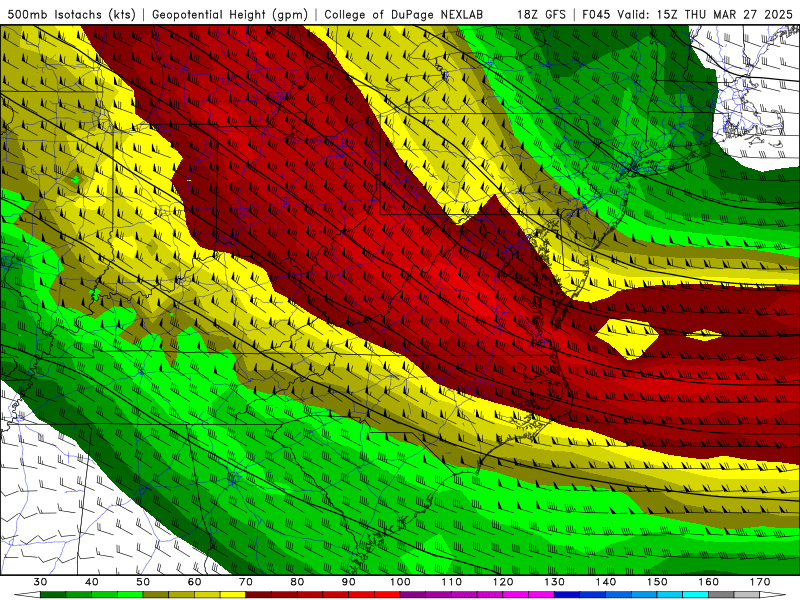The height and width of the screenshot is (600, 800).
Task: Click the '30' label on the color scale
Action: pos(40,582)
